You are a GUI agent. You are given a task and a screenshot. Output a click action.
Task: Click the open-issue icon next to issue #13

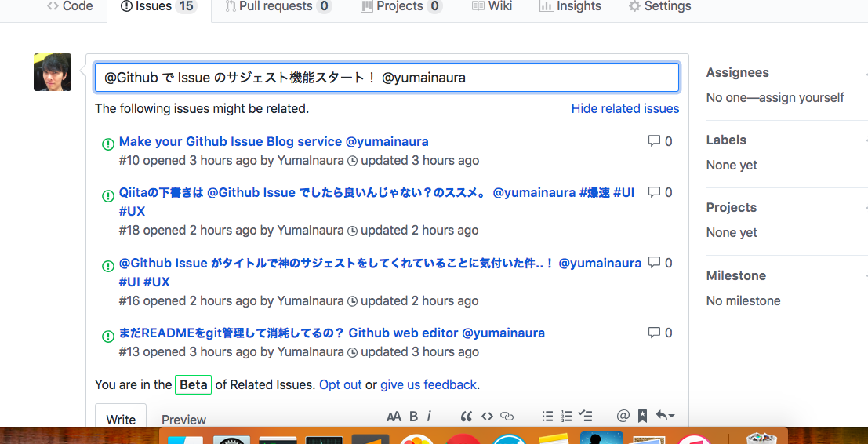(x=108, y=336)
